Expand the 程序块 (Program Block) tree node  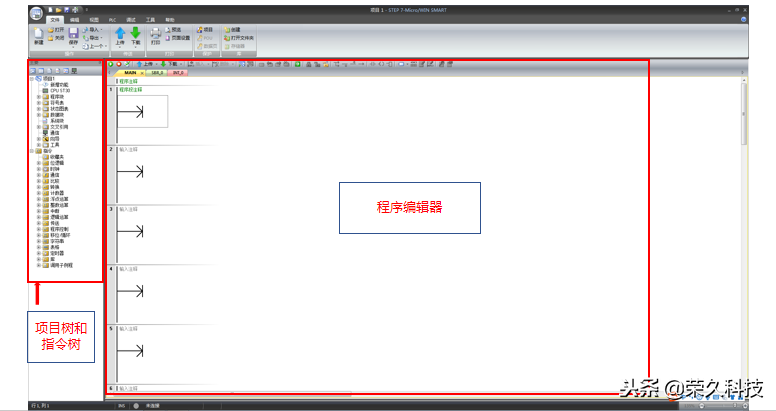pyautogui.click(x=39, y=97)
